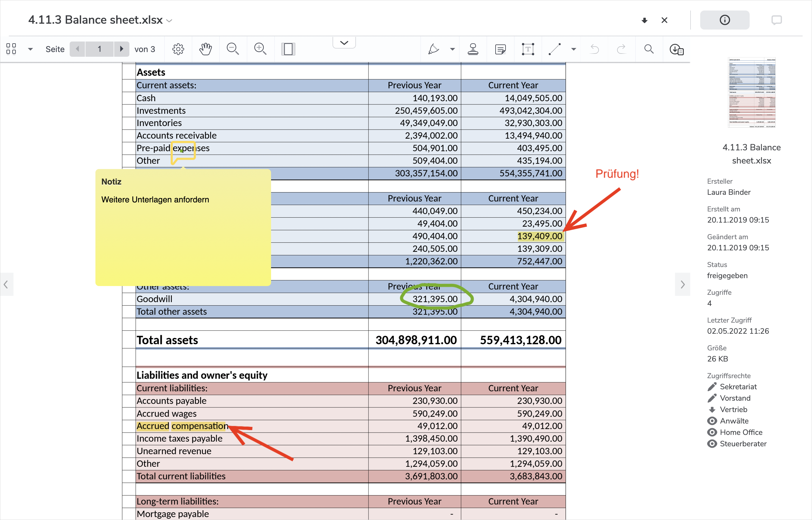Open file name dropdown for Balance sheet
Viewport: 812px width, 520px height.
[170, 21]
